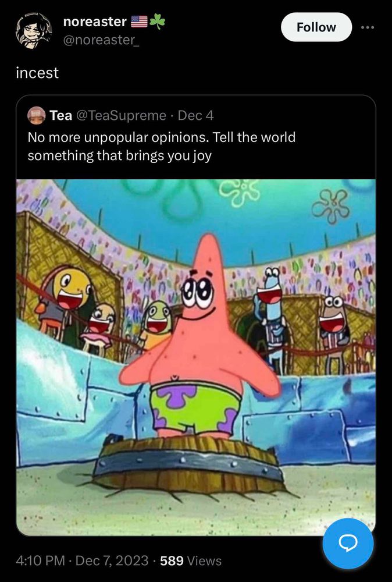Click the 589 Views counter
392x582 pixels.
(x=191, y=560)
